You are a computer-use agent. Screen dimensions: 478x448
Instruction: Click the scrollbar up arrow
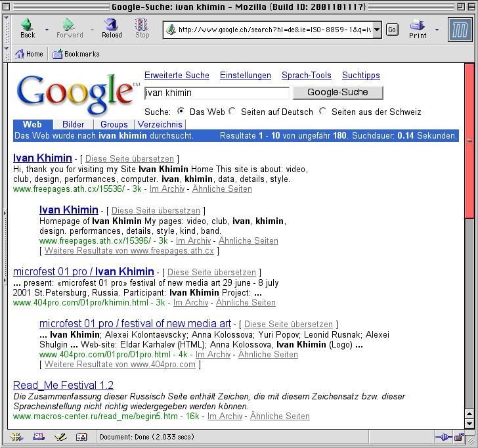(469, 414)
